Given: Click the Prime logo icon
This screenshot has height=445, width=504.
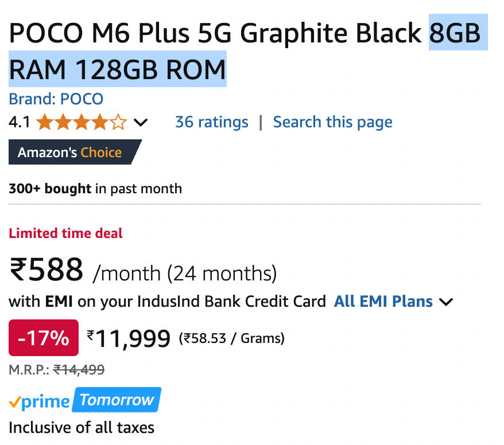Looking at the screenshot, I should tap(39, 401).
